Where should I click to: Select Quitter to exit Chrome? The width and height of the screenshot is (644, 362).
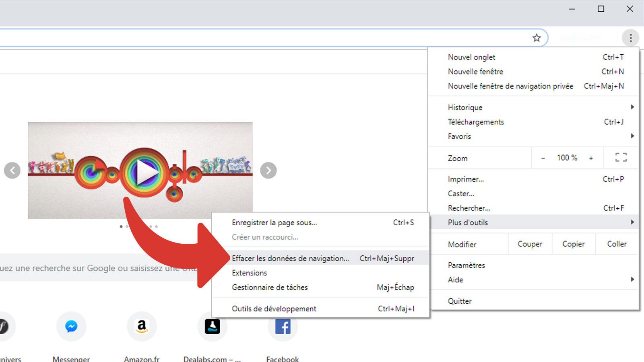click(x=459, y=301)
